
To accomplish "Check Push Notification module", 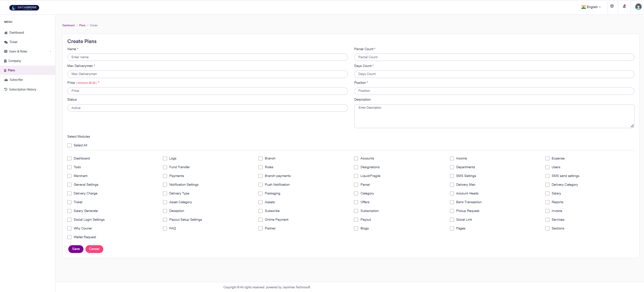I will pyautogui.click(x=260, y=185).
